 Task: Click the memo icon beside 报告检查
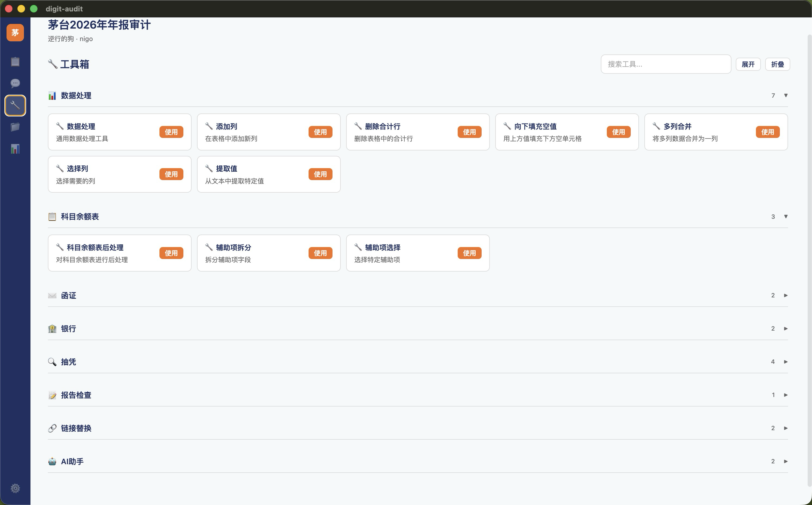pos(52,395)
